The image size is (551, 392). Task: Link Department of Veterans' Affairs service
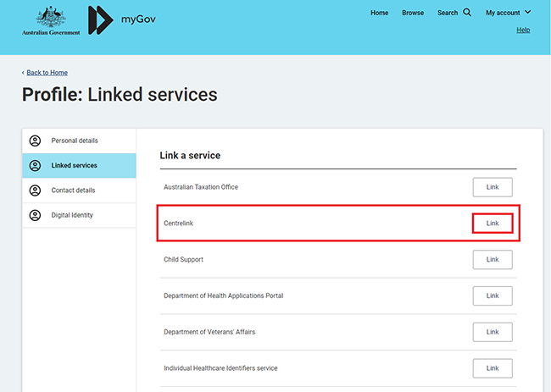[x=492, y=332]
